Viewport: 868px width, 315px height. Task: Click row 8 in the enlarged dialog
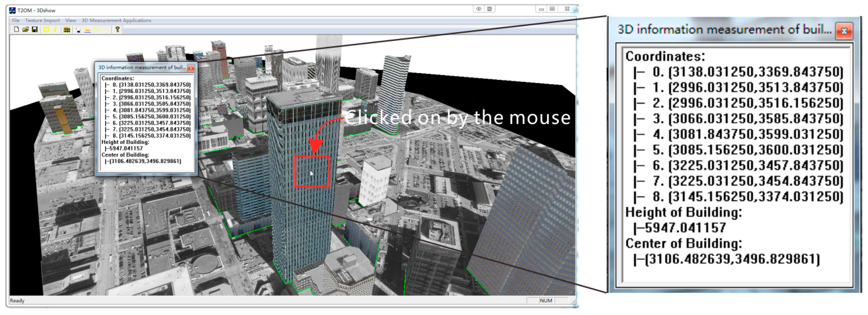[738, 197]
